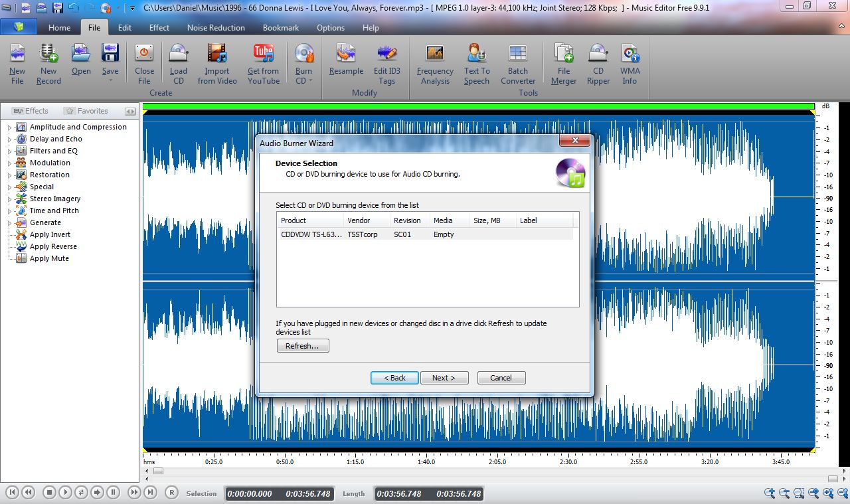
Task: Click the zoom out full icon
Action: tap(813, 493)
